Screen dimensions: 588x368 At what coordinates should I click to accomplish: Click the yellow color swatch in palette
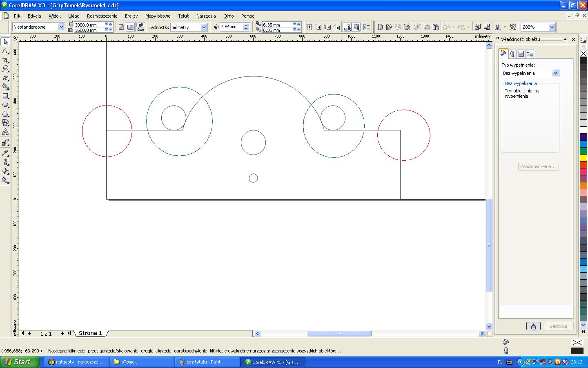[583, 158]
